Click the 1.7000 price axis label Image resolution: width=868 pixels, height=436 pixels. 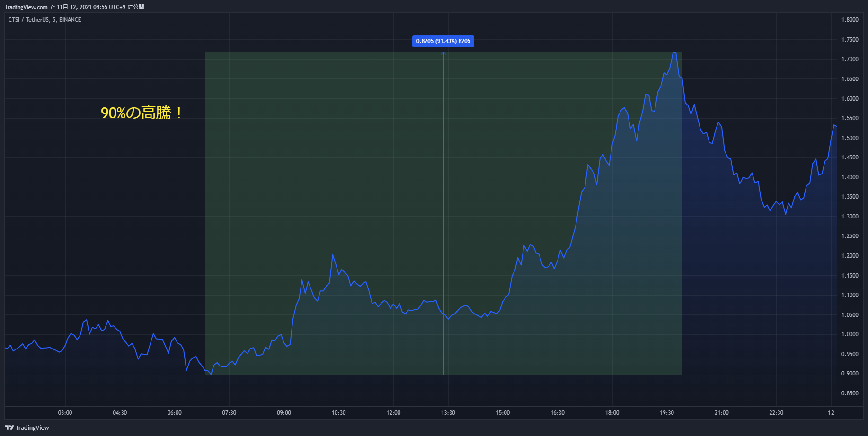[x=850, y=59]
